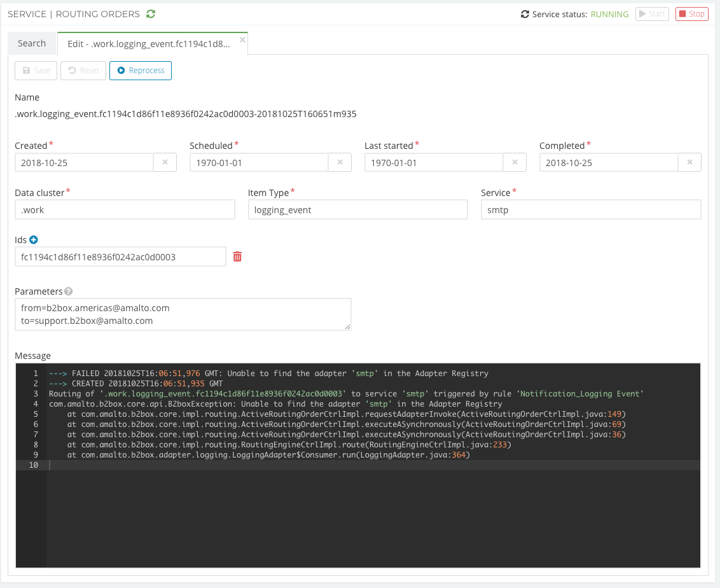Clear the Scheduled date with X

click(x=340, y=162)
